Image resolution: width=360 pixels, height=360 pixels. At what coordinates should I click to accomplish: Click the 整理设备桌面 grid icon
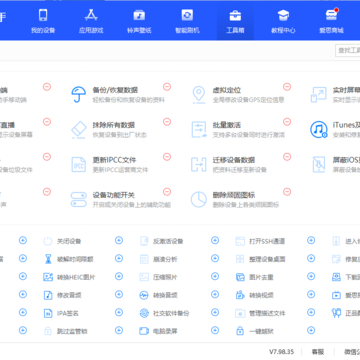(x=240, y=259)
